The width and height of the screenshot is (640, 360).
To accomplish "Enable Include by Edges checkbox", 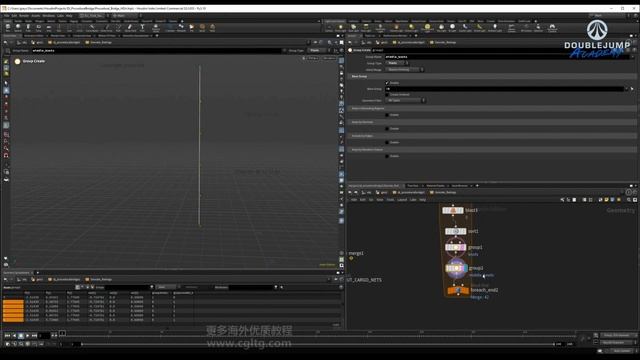I will pyautogui.click(x=387, y=142).
